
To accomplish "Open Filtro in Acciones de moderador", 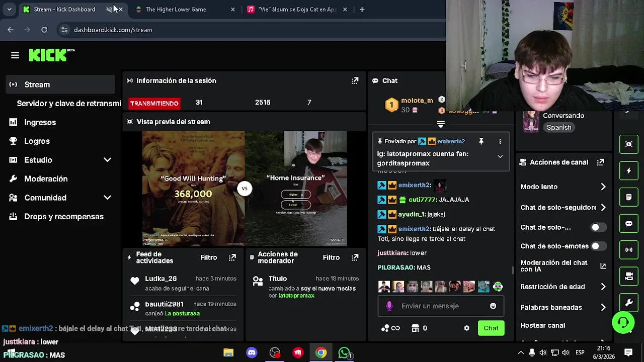I will (x=331, y=257).
